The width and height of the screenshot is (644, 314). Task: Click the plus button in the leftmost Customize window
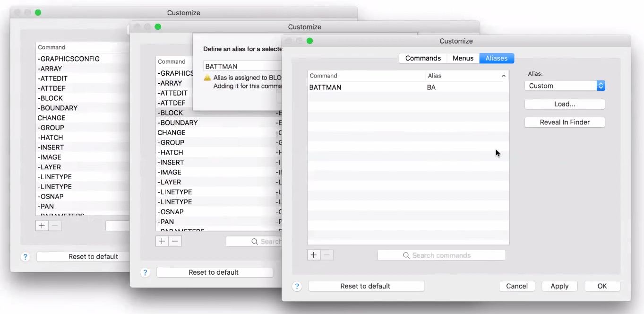click(42, 226)
